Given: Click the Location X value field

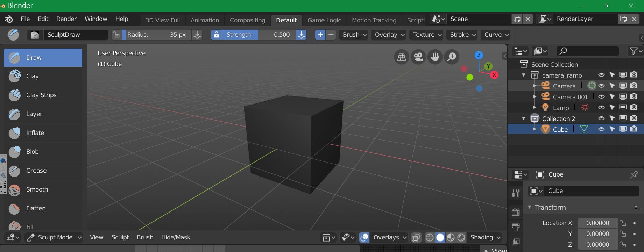Looking at the screenshot, I should click(x=597, y=223).
